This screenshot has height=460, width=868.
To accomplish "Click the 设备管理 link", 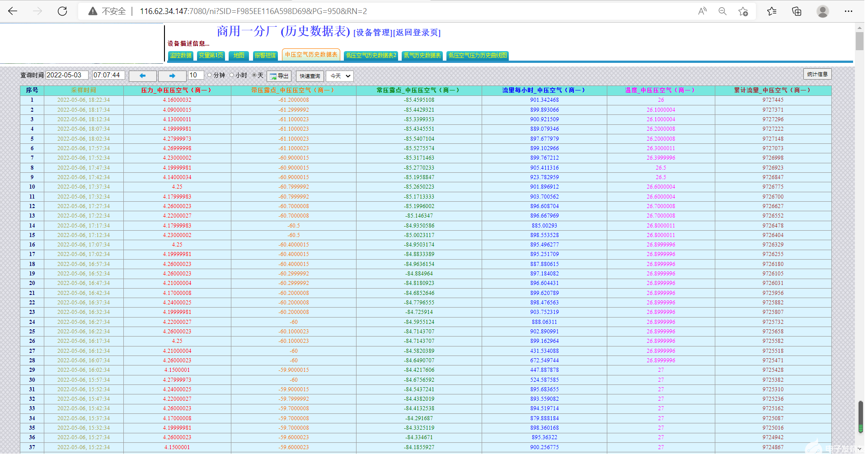I will (373, 33).
